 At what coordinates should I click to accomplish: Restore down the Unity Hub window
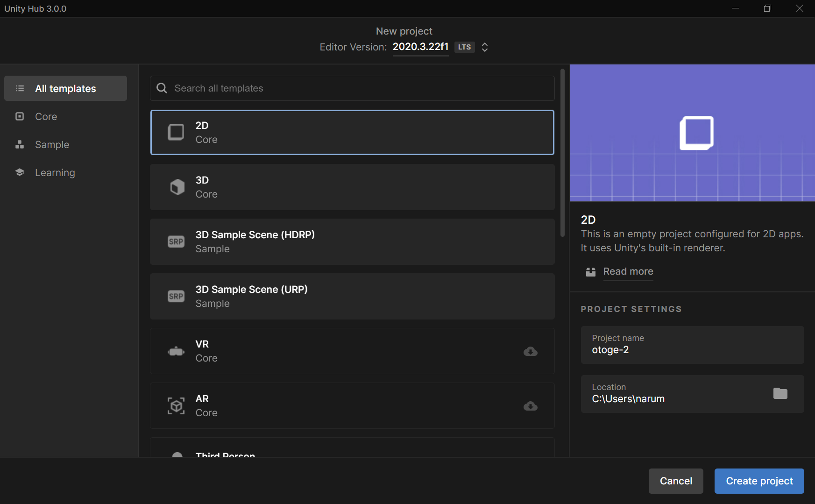tap(767, 8)
